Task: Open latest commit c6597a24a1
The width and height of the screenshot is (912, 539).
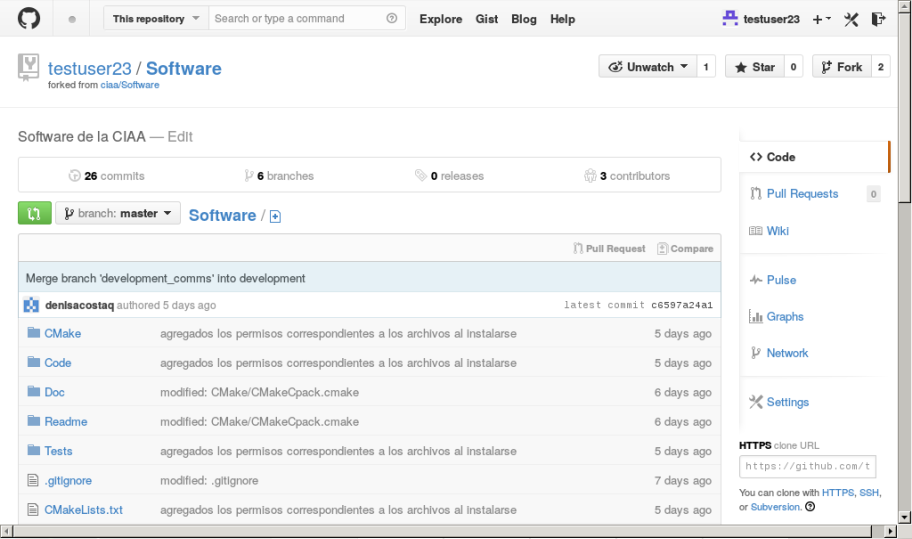Action: point(682,305)
